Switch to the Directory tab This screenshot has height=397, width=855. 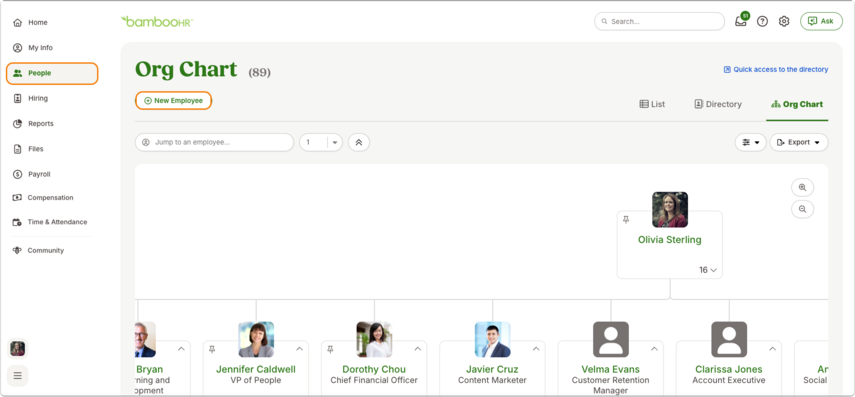click(x=718, y=104)
